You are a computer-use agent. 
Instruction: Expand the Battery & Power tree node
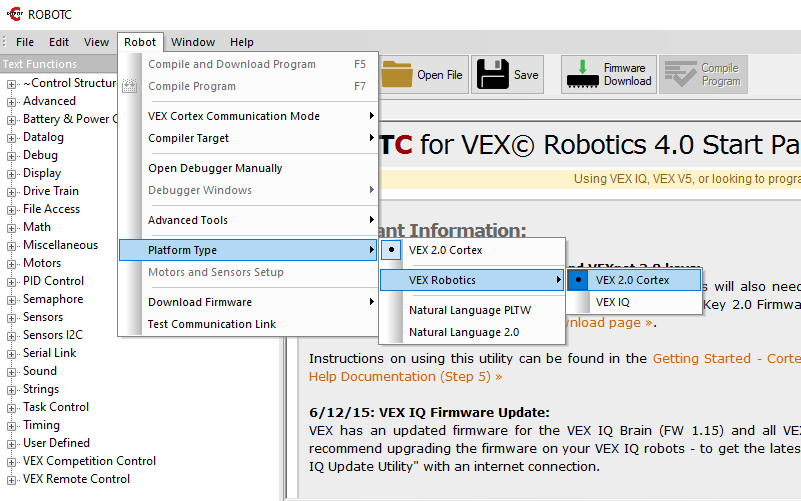11,120
